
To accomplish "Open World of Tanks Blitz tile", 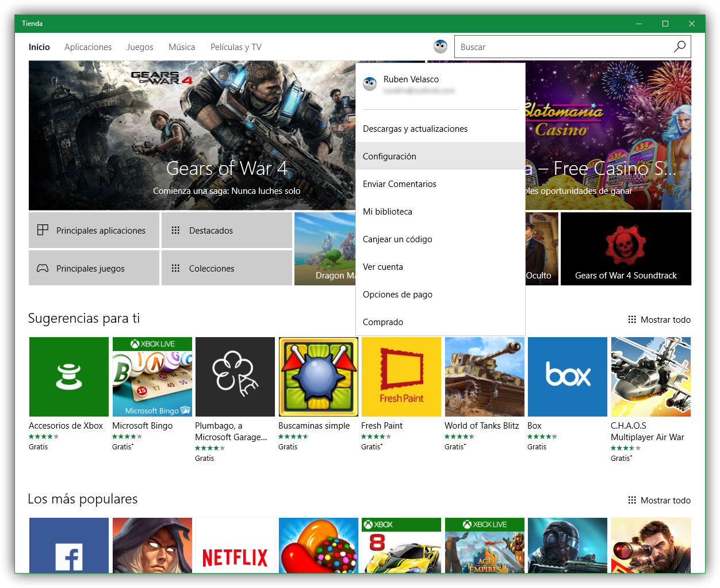I will coord(485,377).
